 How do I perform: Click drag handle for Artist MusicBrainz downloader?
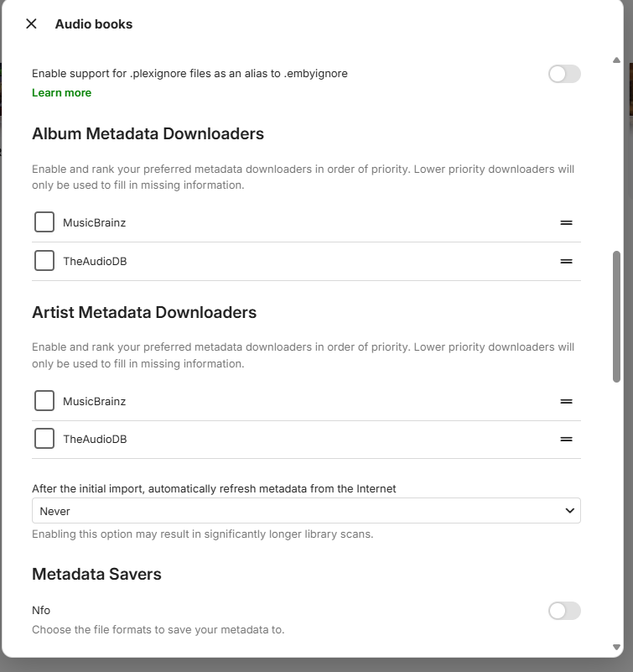[x=566, y=401]
